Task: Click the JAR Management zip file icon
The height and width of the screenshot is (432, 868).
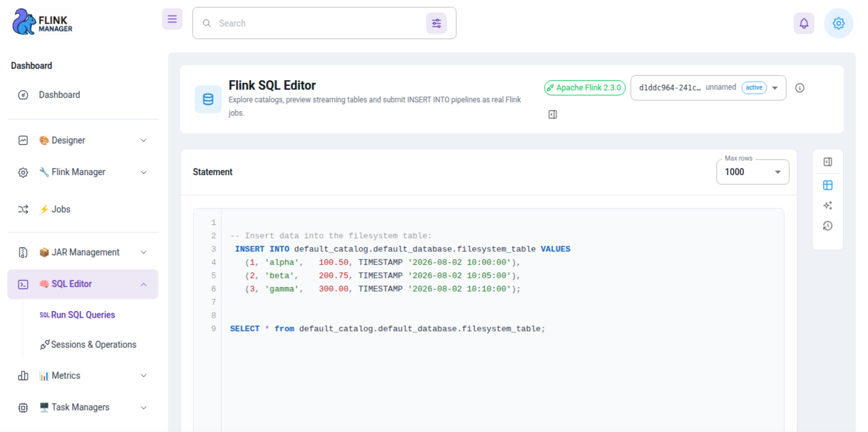Action: [23, 252]
